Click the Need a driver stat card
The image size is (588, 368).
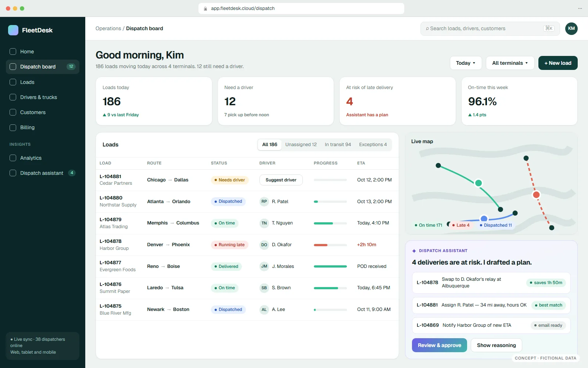[276, 101]
